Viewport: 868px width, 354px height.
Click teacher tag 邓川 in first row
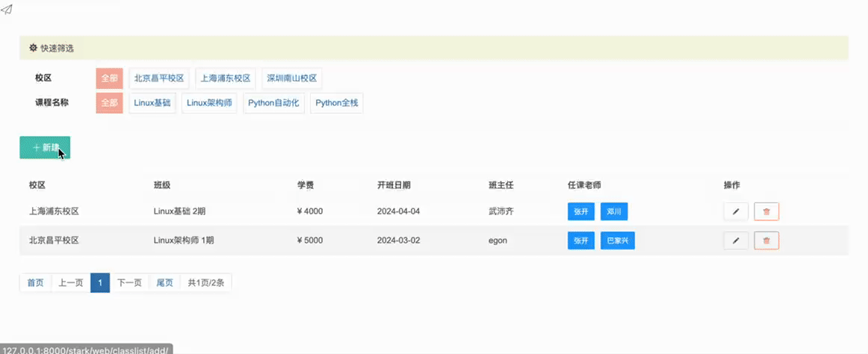pos(614,211)
